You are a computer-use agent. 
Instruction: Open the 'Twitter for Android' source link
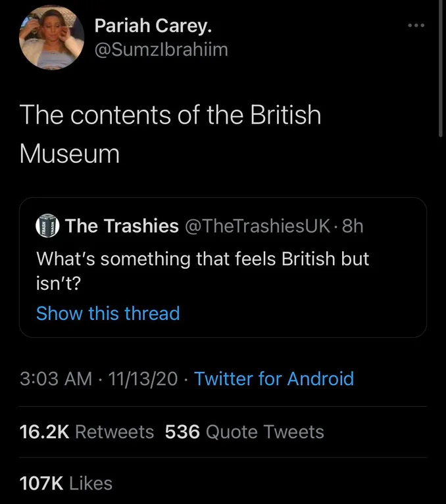(x=274, y=378)
